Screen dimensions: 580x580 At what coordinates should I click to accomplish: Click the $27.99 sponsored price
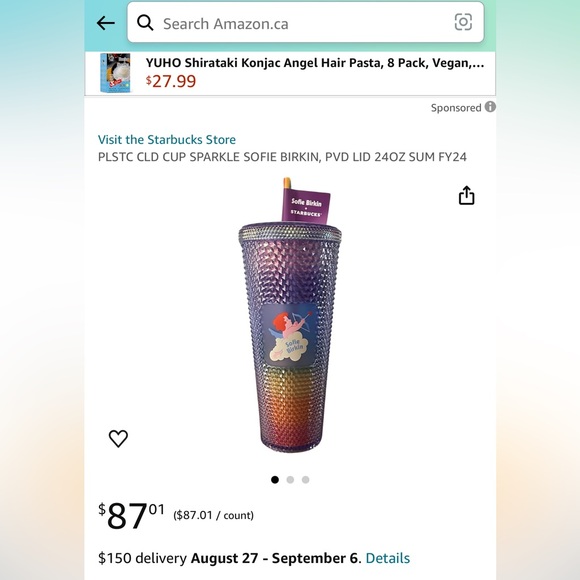(171, 81)
